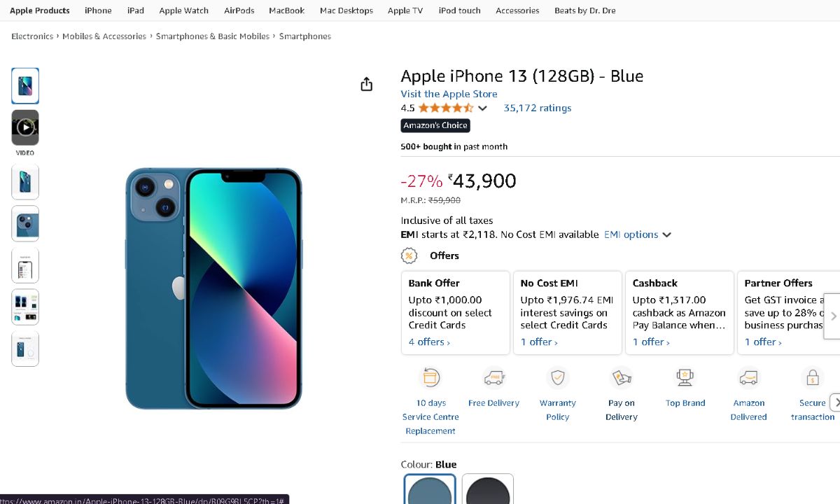840x504 pixels.
Task: Click the 10 days Service Centre Replacement icon
Action: pos(430,379)
